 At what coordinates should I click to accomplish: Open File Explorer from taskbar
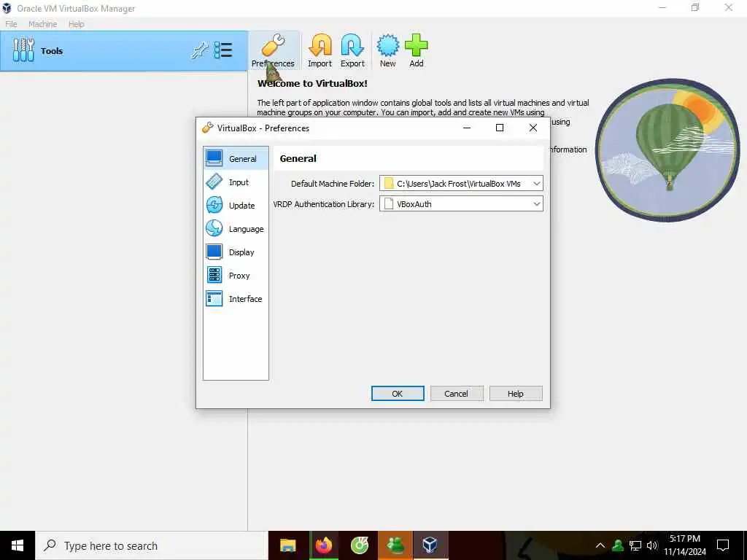click(287, 545)
